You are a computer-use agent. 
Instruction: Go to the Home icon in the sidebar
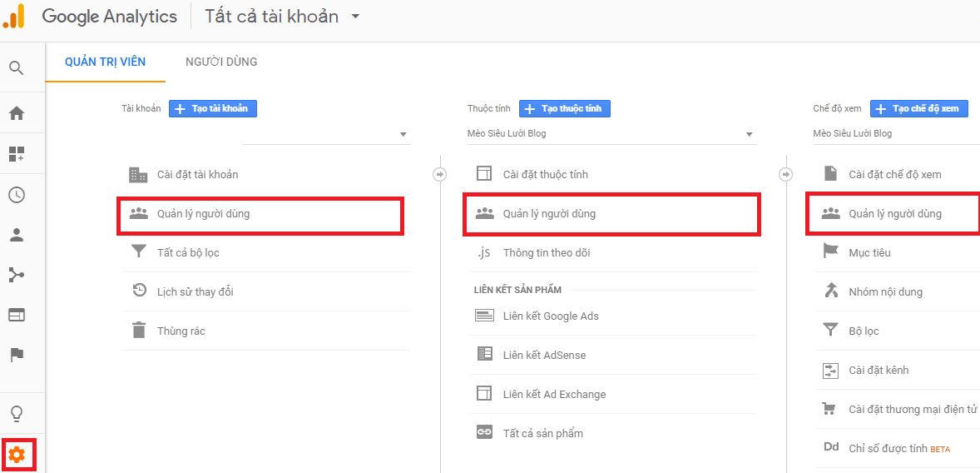coord(17,113)
